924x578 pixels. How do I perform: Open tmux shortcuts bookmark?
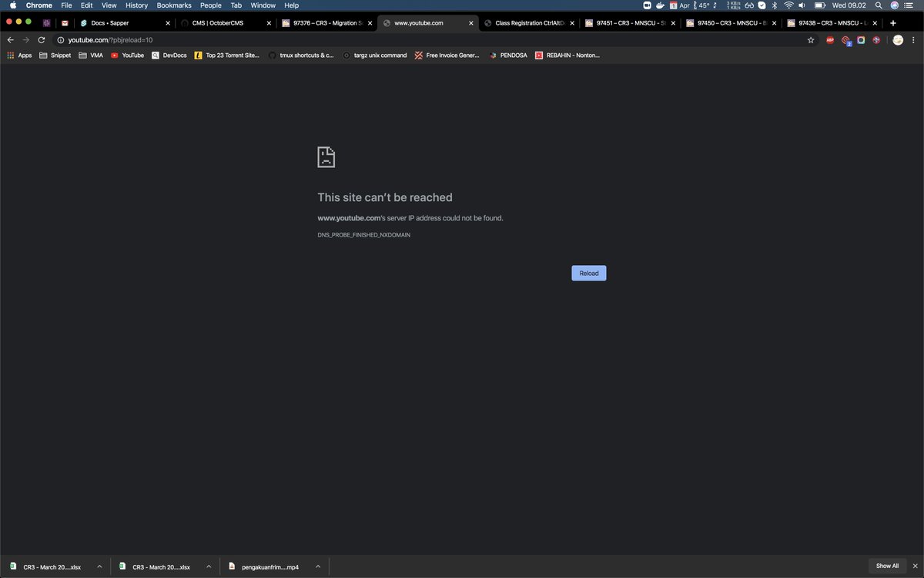301,55
